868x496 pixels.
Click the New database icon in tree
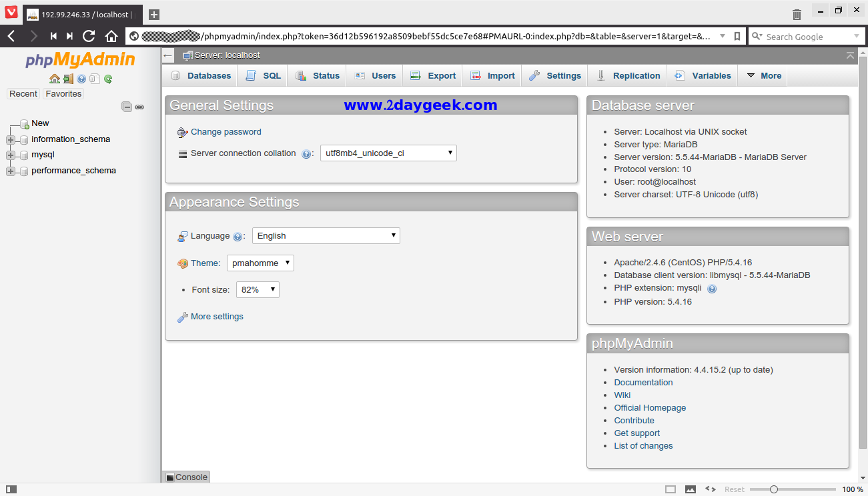click(x=24, y=124)
